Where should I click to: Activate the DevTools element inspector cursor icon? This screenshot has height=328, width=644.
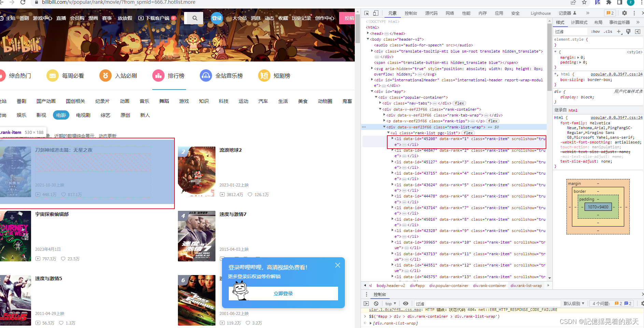(367, 13)
